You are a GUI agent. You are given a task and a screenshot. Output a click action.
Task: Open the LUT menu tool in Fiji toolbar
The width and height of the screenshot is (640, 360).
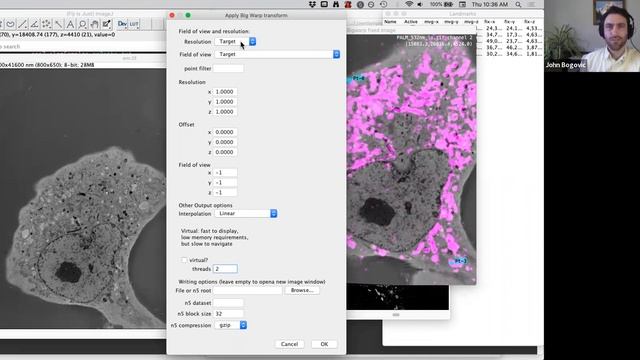[134, 24]
